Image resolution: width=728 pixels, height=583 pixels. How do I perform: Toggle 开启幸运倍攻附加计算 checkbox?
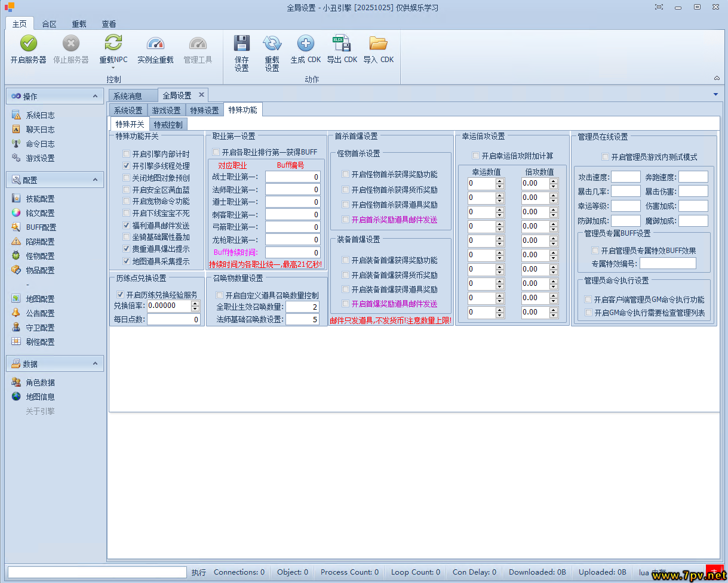tap(476, 156)
